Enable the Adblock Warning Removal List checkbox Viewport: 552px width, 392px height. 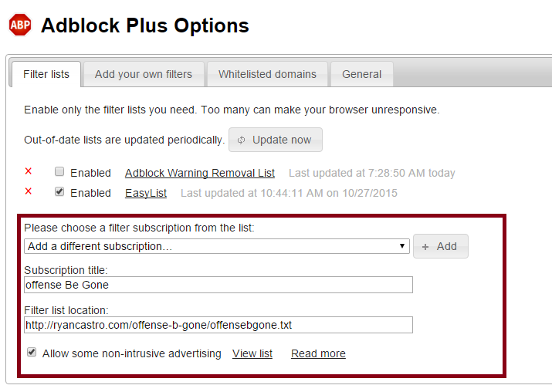pyautogui.click(x=59, y=172)
